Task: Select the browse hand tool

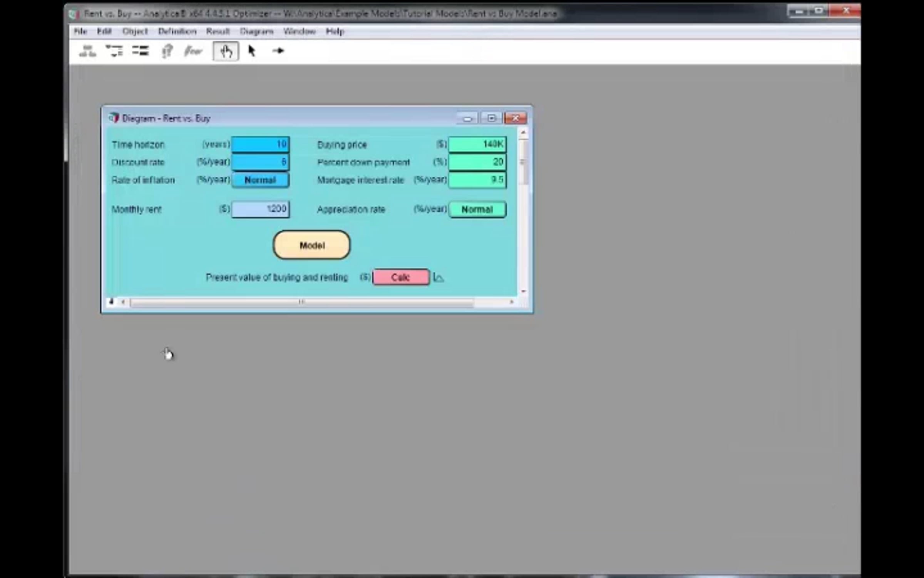Action: [226, 51]
